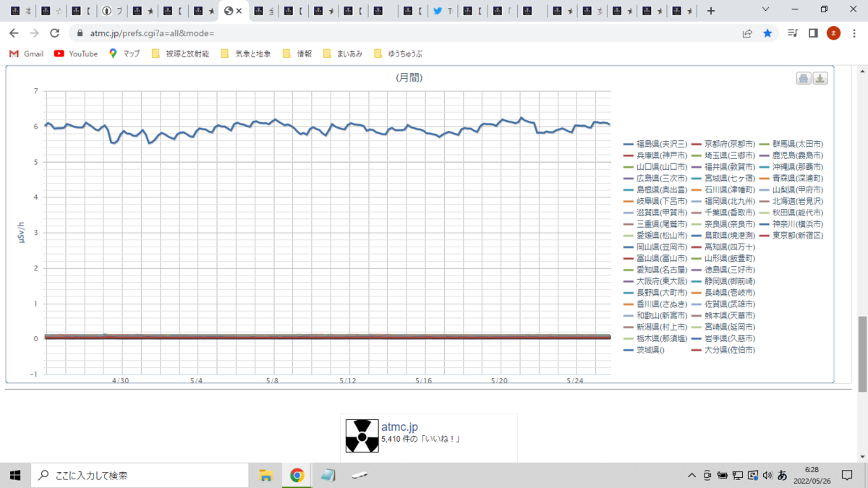Show hidden system tray icons
The width and height of the screenshot is (868, 488).
(692, 476)
